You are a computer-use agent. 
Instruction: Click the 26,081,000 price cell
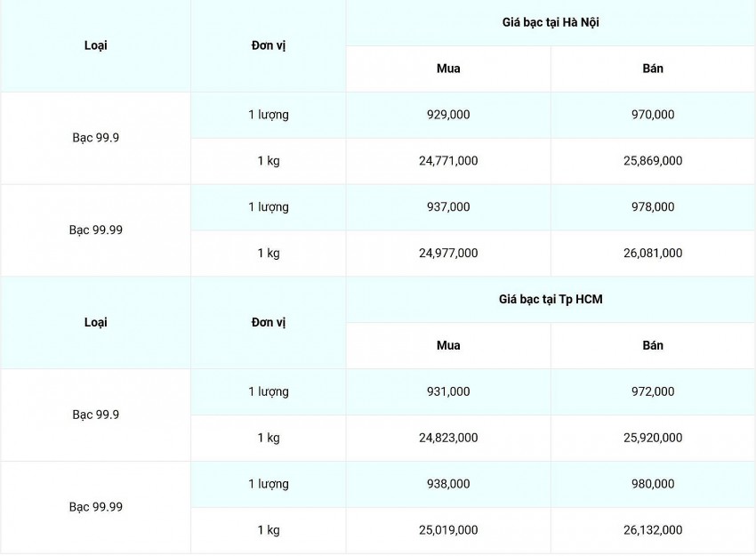(653, 254)
